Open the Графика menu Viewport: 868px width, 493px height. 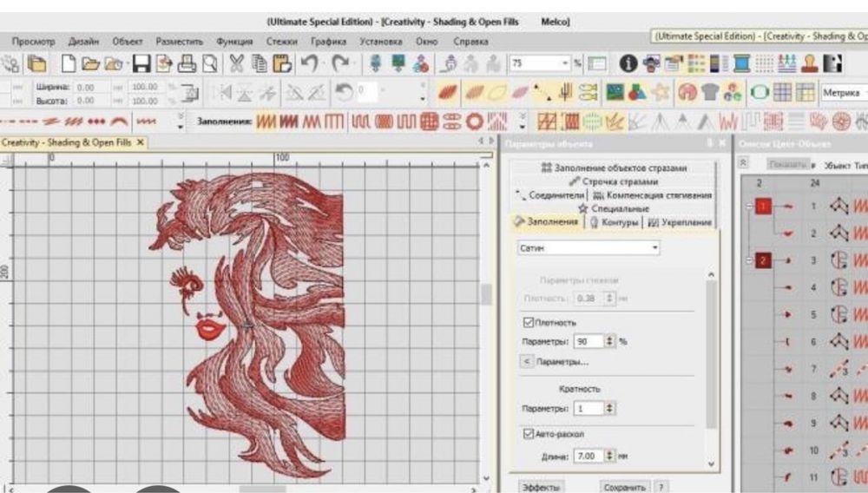coord(328,42)
